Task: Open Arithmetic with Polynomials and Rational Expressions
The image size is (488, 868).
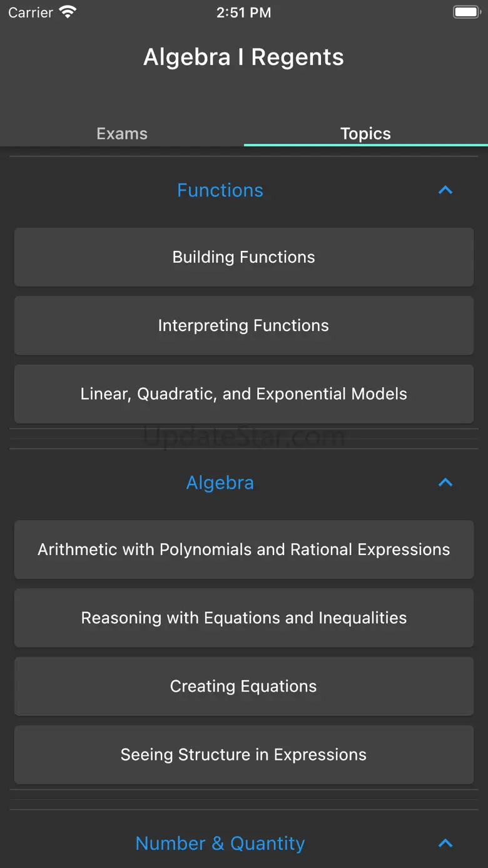Action: coord(244,549)
